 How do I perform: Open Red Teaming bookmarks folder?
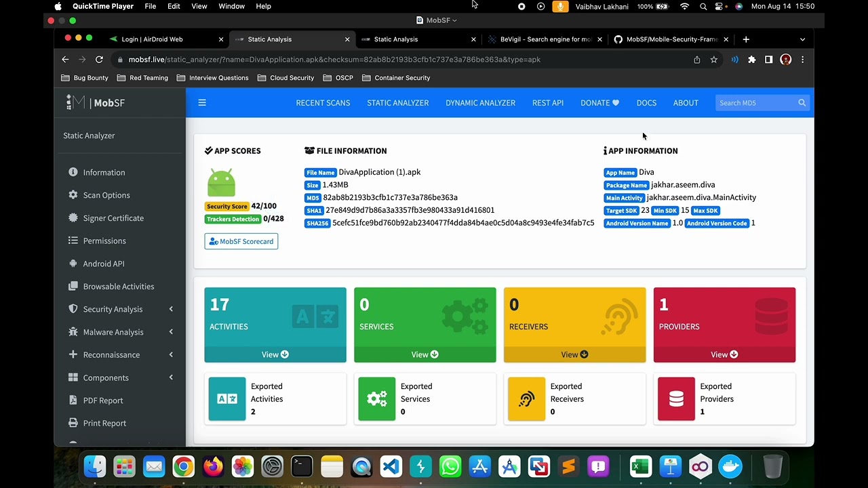(x=143, y=78)
